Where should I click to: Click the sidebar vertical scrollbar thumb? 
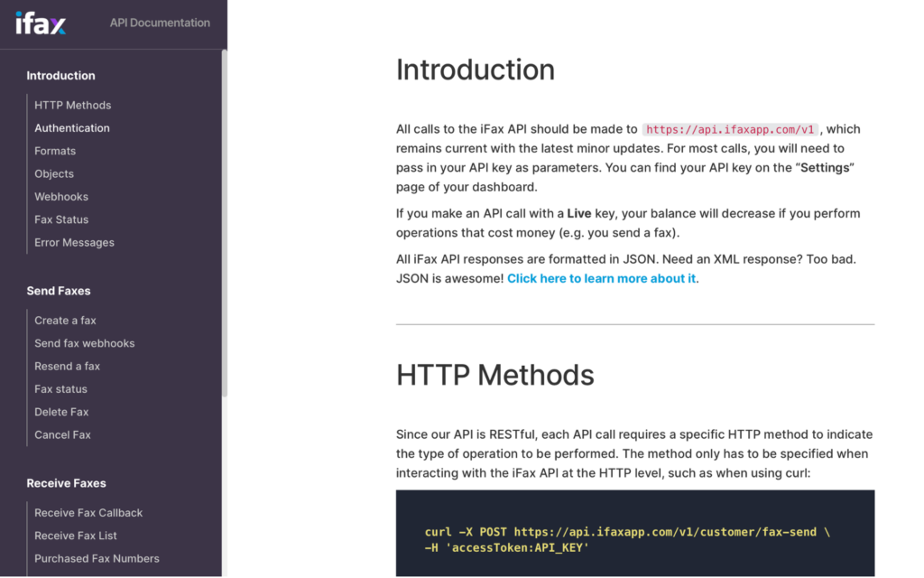coord(225,223)
